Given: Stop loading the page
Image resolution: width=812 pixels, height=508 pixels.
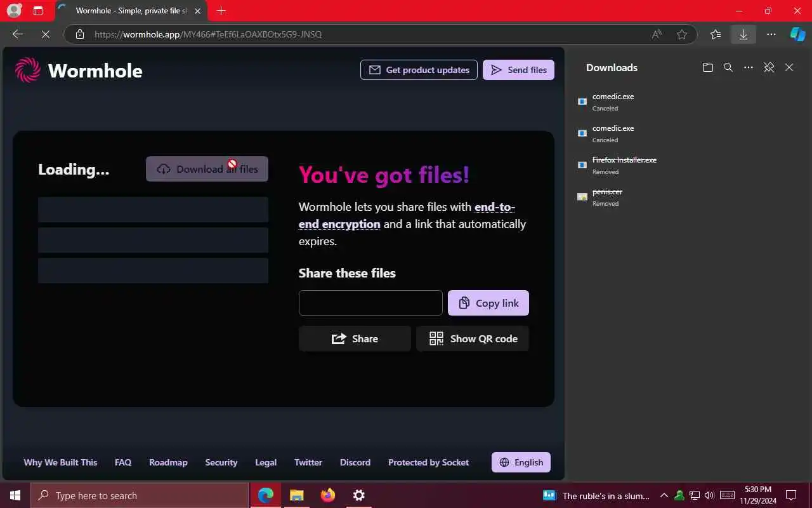Looking at the screenshot, I should pyautogui.click(x=46, y=34).
